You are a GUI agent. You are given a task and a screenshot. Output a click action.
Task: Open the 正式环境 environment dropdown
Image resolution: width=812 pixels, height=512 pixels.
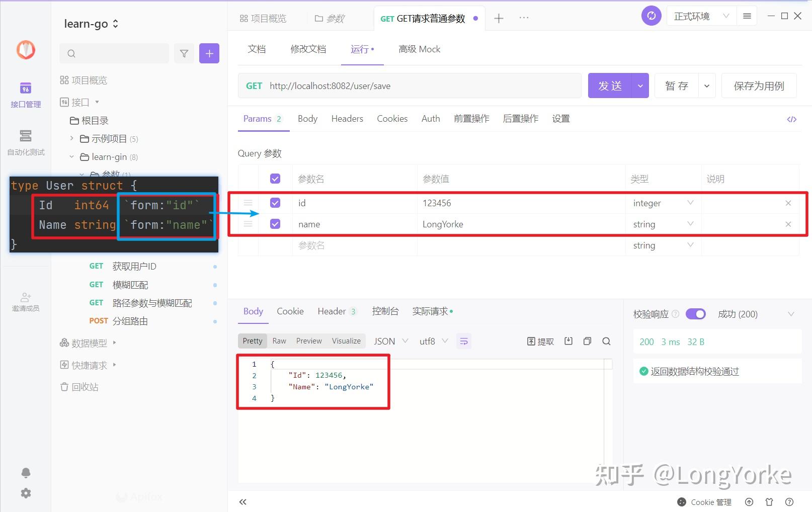click(x=701, y=16)
